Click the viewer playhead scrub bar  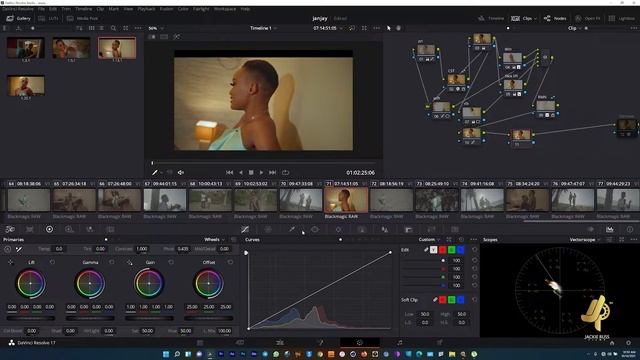(263, 163)
